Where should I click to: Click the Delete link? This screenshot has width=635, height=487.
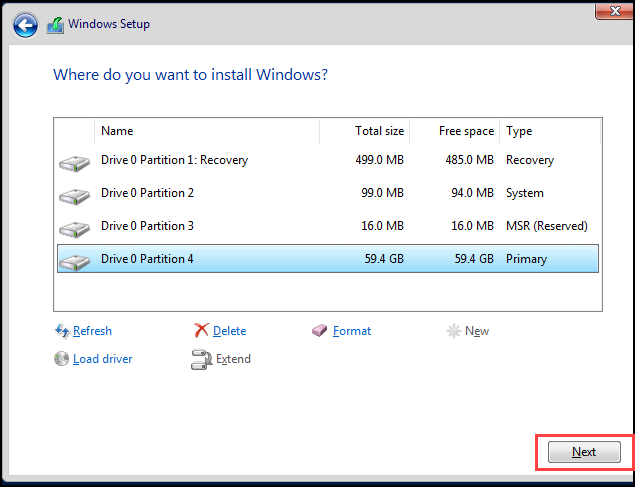(230, 331)
